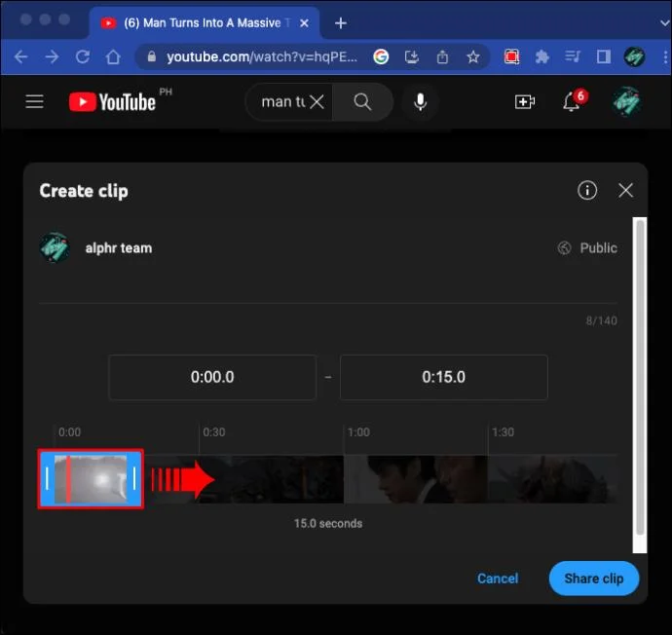The height and width of the screenshot is (635, 672).
Task: Click the Create clip panel scrollbar
Action: [x=640, y=377]
